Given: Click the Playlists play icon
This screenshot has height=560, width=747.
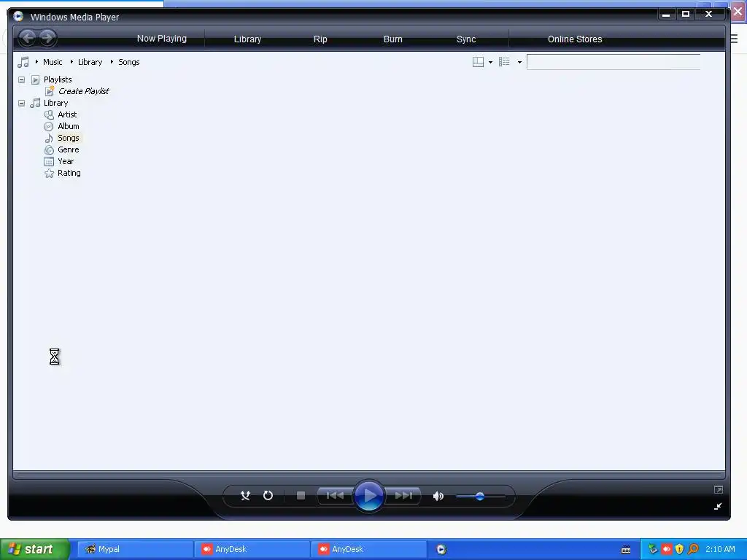Looking at the screenshot, I should [35, 79].
